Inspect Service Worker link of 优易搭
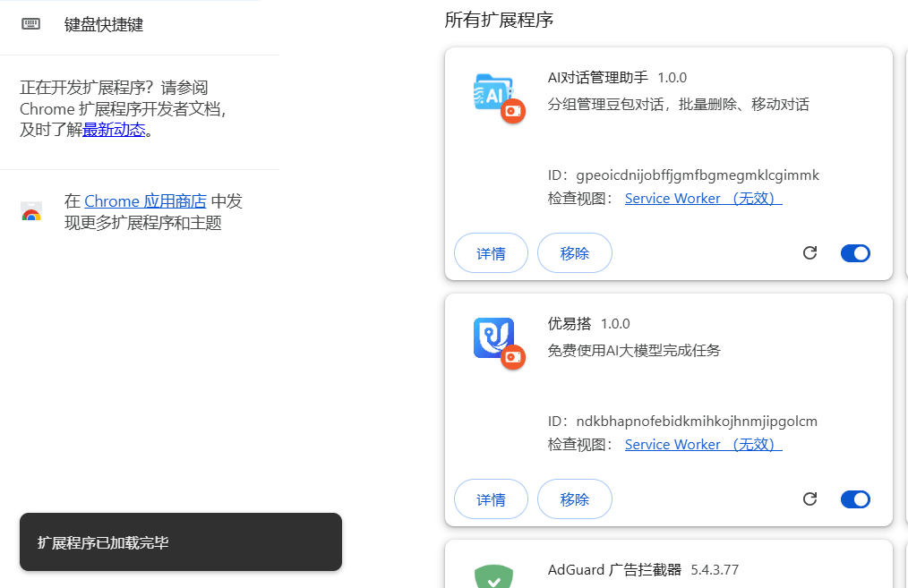Image resolution: width=908 pixels, height=588 pixels. [704, 445]
